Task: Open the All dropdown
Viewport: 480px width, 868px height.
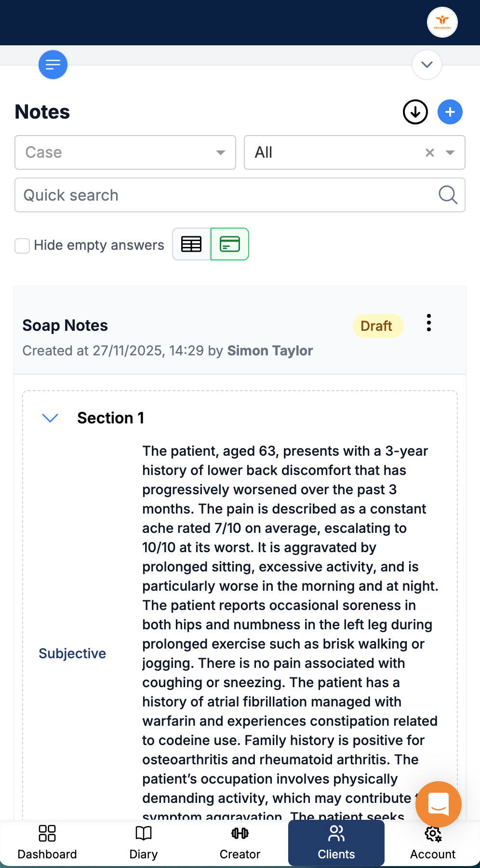Action: (x=449, y=152)
